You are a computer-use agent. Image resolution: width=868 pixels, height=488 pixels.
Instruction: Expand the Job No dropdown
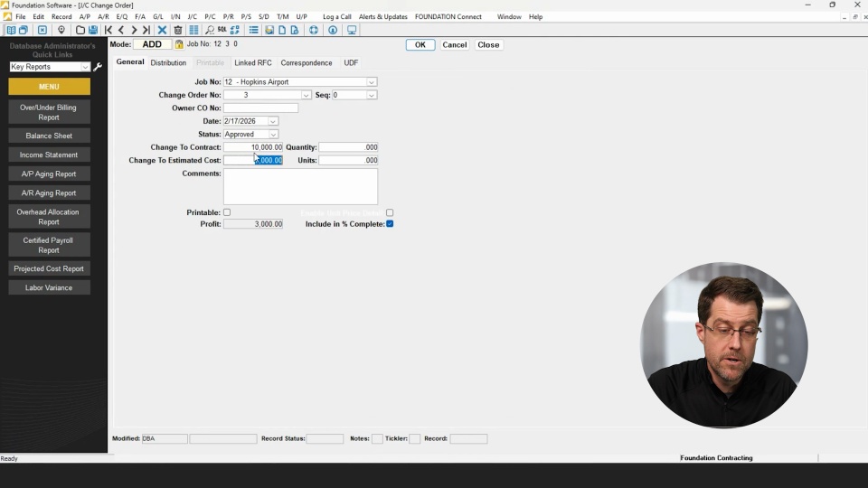point(371,82)
